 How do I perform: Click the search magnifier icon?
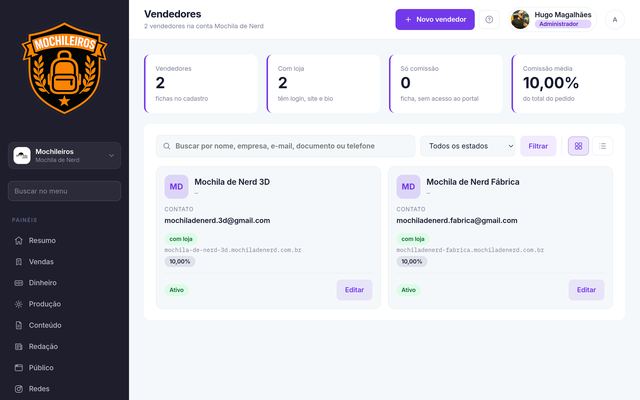click(167, 146)
